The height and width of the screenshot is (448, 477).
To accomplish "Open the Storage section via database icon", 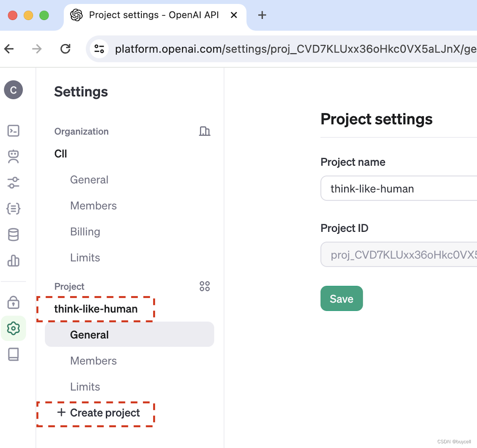I will pos(13,235).
